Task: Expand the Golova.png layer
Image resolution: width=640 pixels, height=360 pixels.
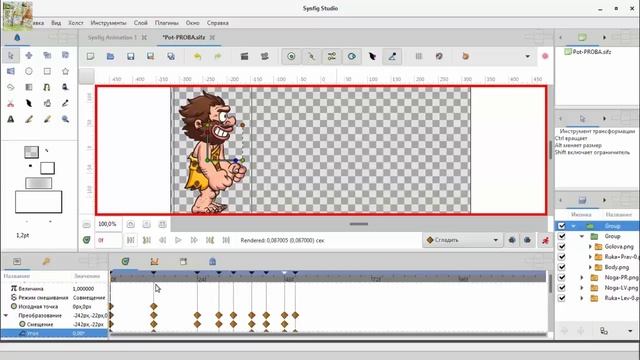Action: click(x=590, y=247)
